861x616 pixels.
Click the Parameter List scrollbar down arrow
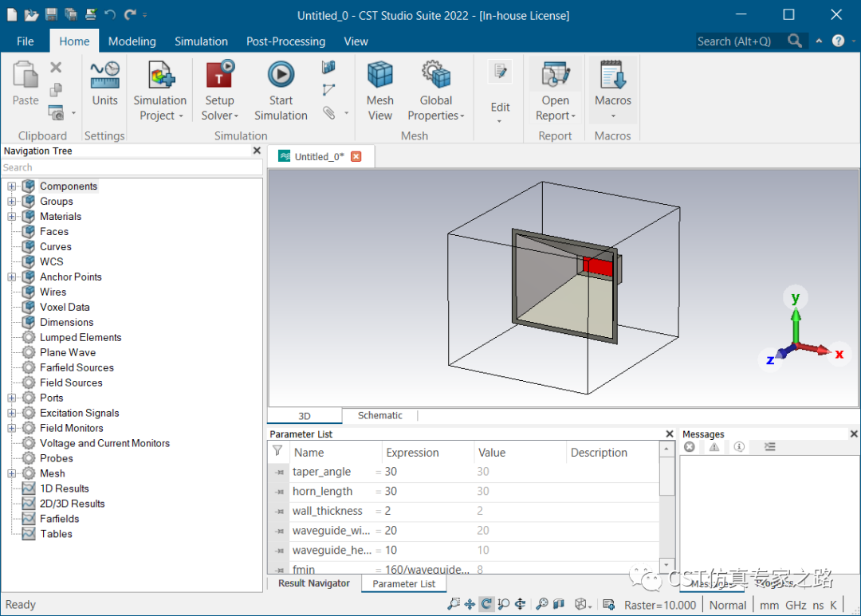(x=666, y=565)
